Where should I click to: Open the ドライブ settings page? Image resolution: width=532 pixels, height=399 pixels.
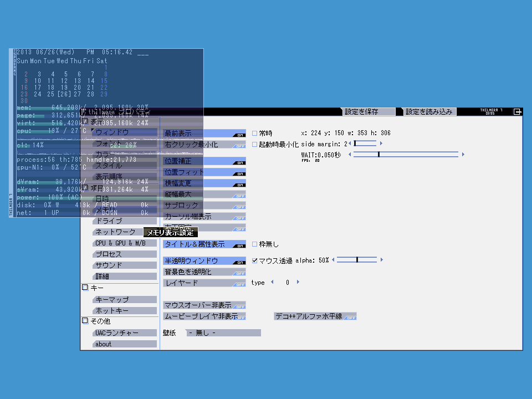pos(125,221)
